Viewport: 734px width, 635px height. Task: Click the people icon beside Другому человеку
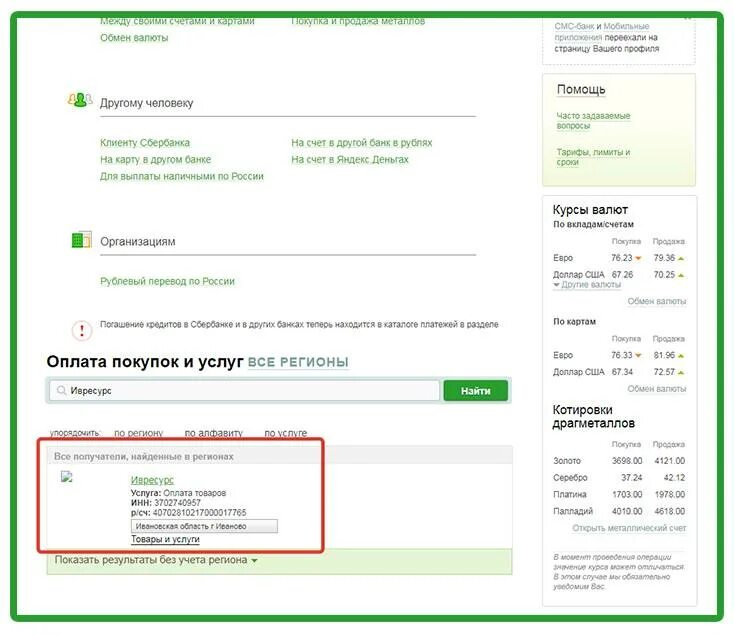click(80, 100)
